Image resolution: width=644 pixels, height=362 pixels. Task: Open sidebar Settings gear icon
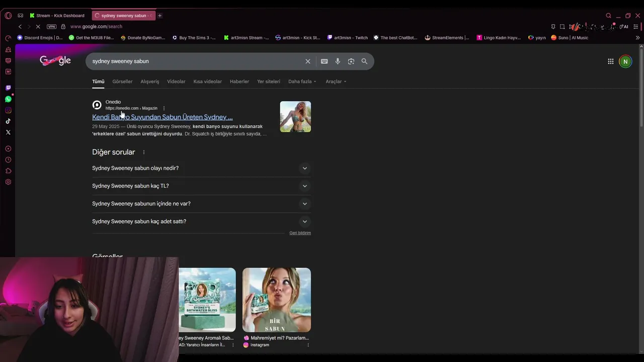8,182
